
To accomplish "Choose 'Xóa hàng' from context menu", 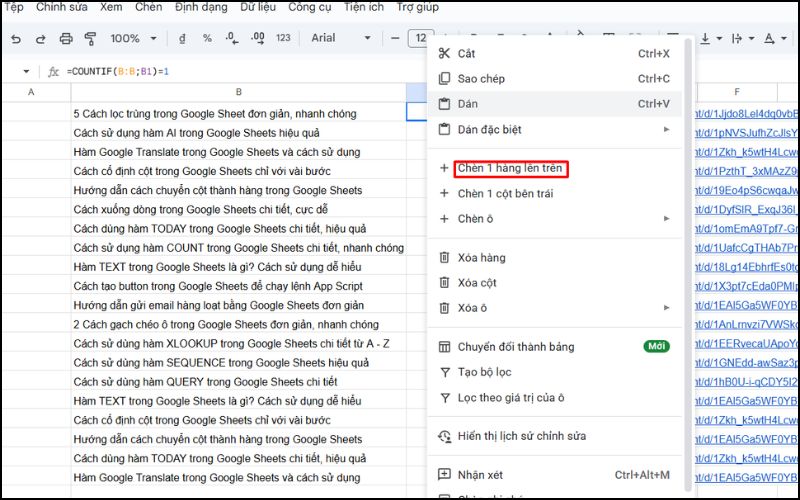I will coord(481,257).
